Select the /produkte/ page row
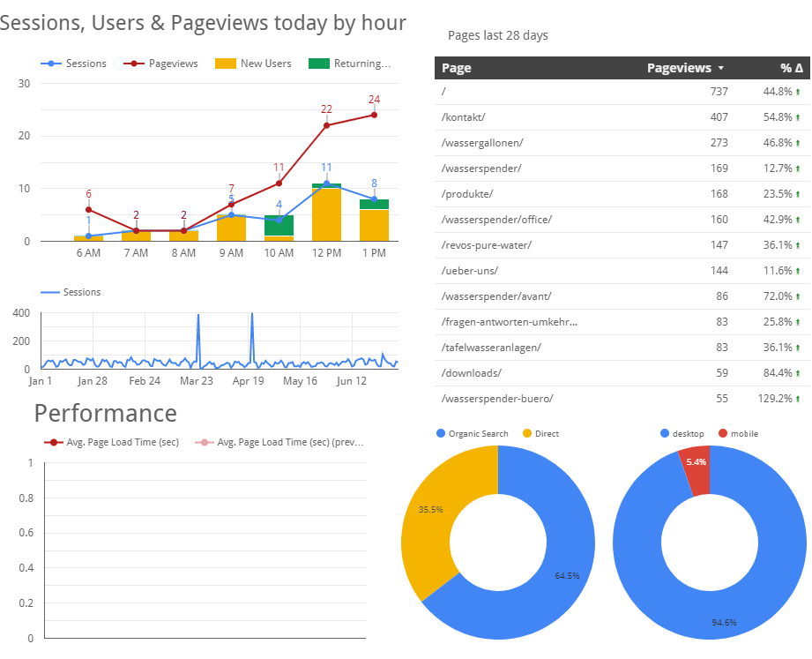The width and height of the screenshot is (812, 659). click(x=622, y=194)
